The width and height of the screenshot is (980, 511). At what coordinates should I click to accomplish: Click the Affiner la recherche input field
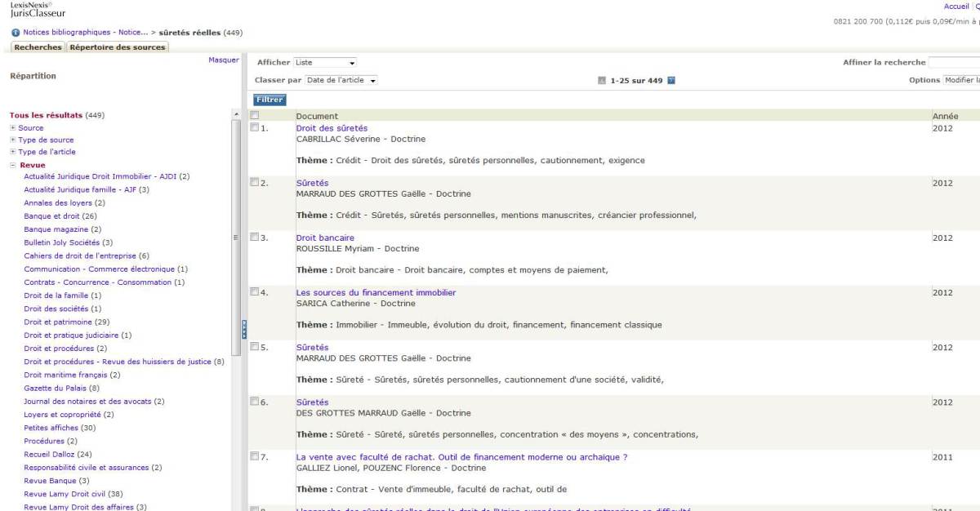point(954,63)
